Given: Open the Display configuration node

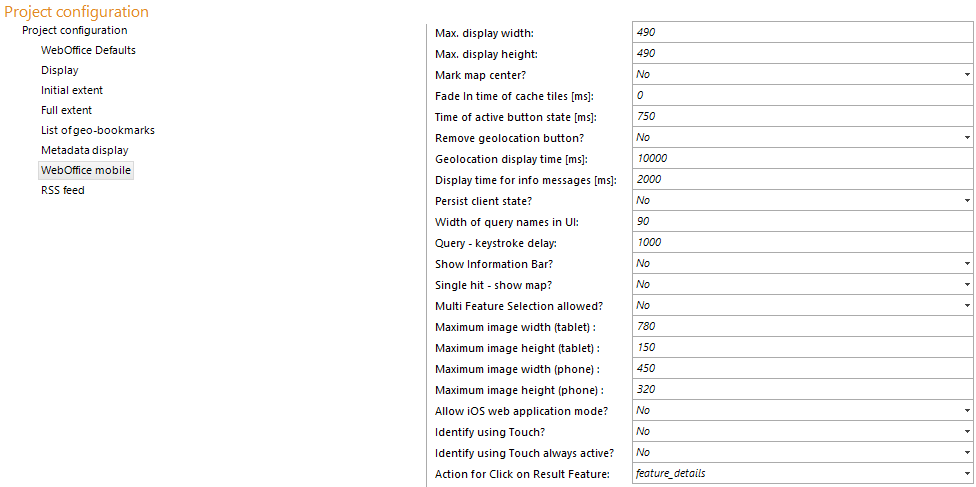Looking at the screenshot, I should pos(60,70).
